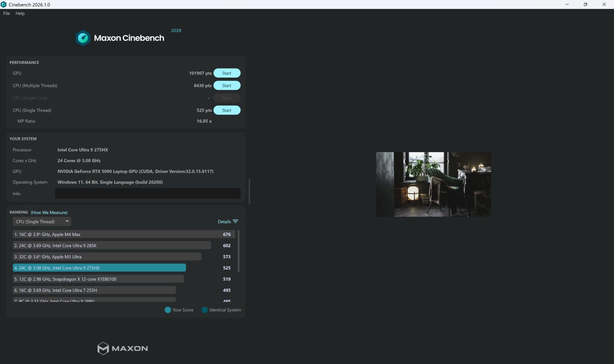614x364 pixels.
Task: Click the 676 ranking score
Action: (x=227, y=234)
